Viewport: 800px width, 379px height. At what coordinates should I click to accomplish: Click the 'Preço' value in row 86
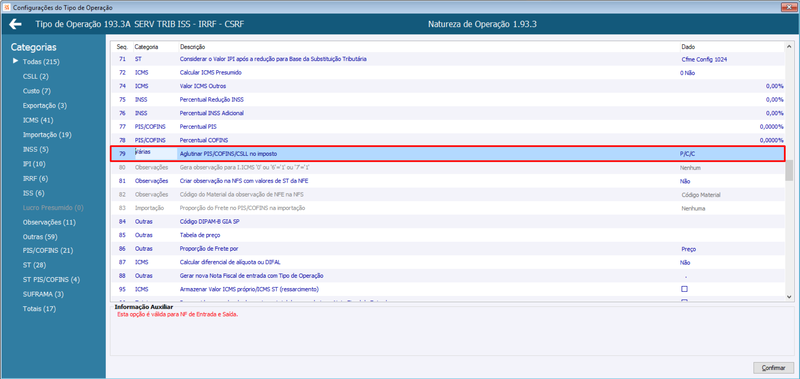688,249
